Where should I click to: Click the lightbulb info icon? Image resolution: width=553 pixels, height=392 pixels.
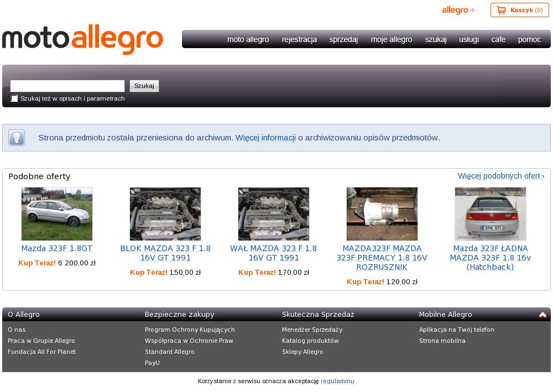17,138
